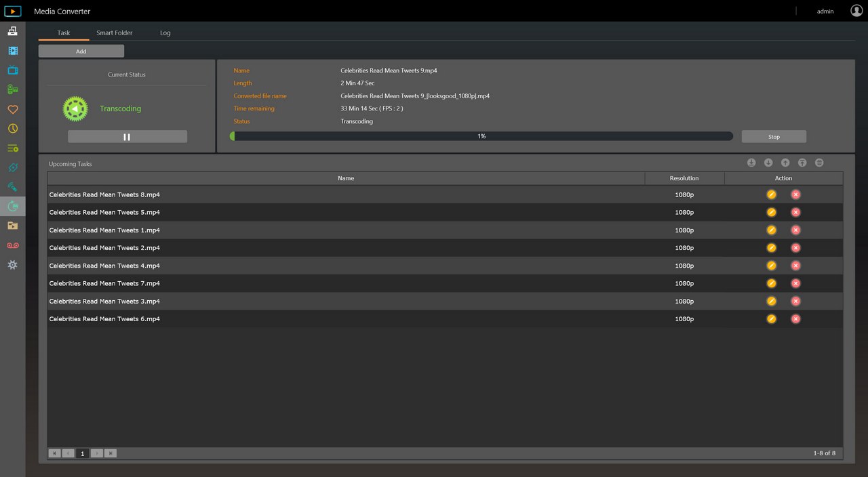Open the teal plug-shaped sidebar icon
The image size is (868, 477).
click(x=12, y=167)
